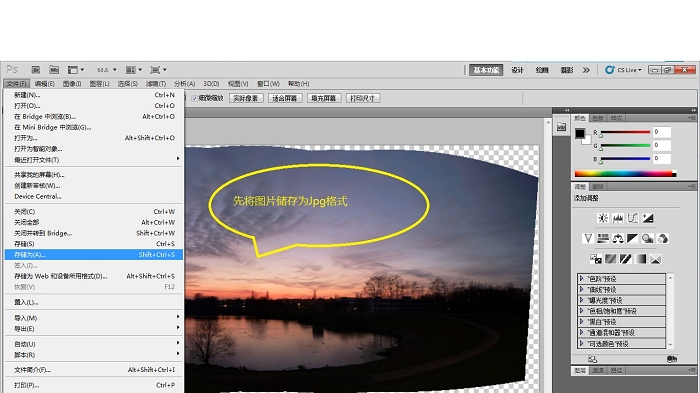Expand the '通道混和器' 预设 presets group
Viewport: 700px width, 393px height.
pyautogui.click(x=581, y=332)
